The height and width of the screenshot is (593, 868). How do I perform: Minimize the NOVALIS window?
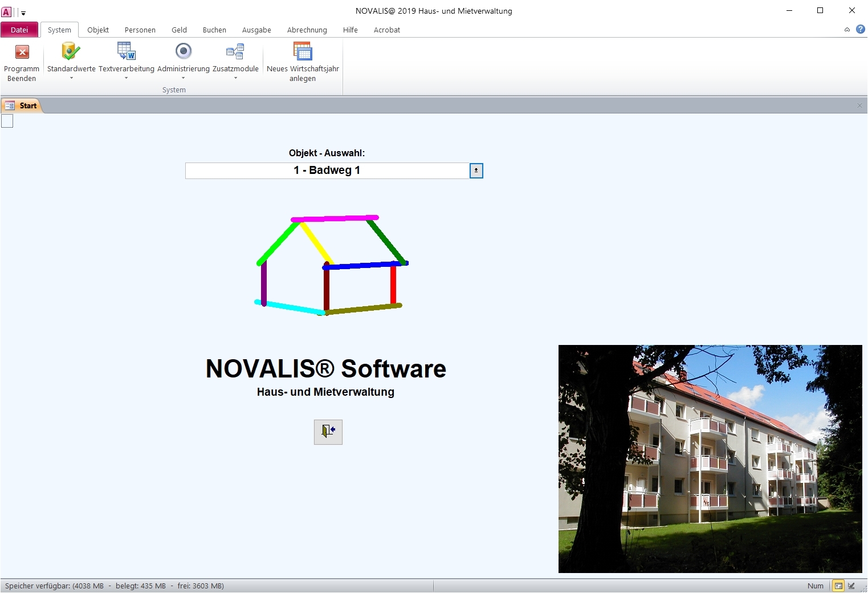(789, 10)
